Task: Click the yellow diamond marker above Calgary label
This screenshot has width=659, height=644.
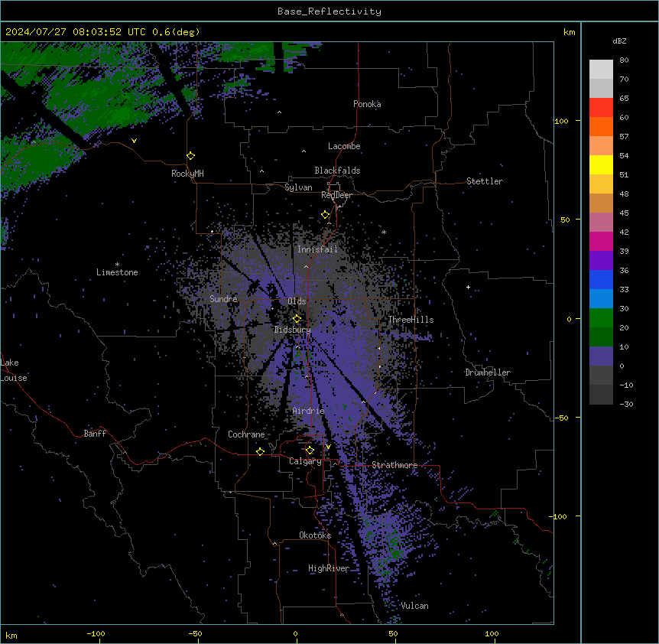Action: 310,450
